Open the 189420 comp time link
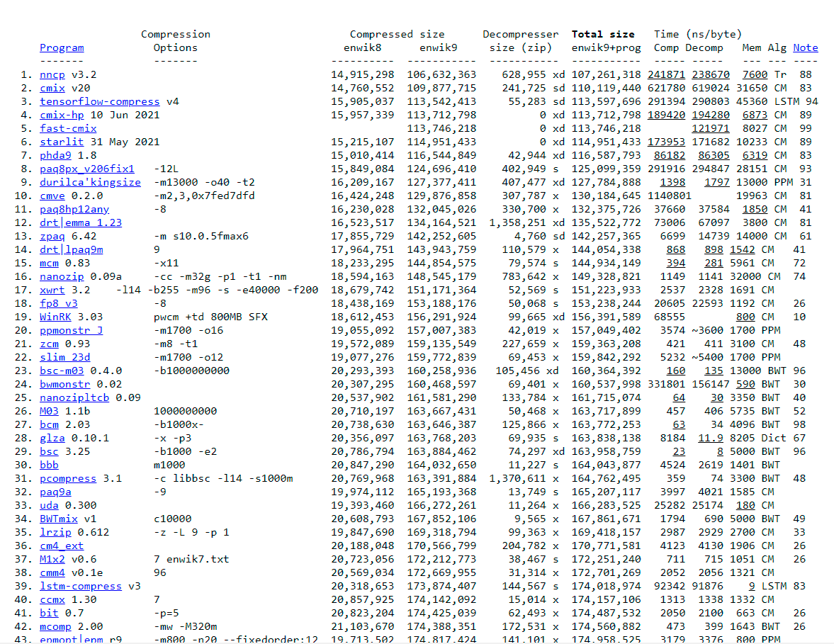Viewport: 834px width, 644px height. 666,115
